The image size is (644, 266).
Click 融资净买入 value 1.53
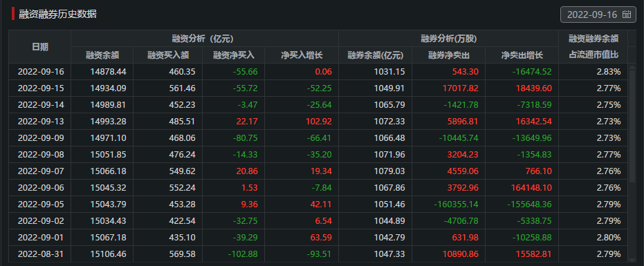tap(250, 188)
